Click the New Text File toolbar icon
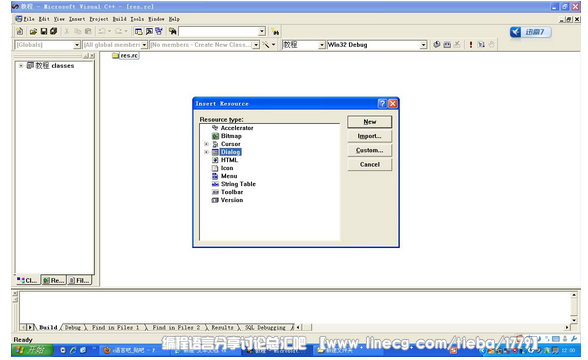Screen dimensions: 588x360 coord(20,31)
